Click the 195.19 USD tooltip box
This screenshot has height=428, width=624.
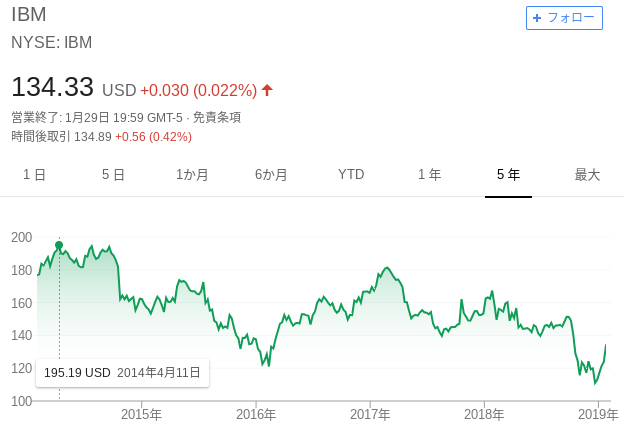tap(123, 373)
